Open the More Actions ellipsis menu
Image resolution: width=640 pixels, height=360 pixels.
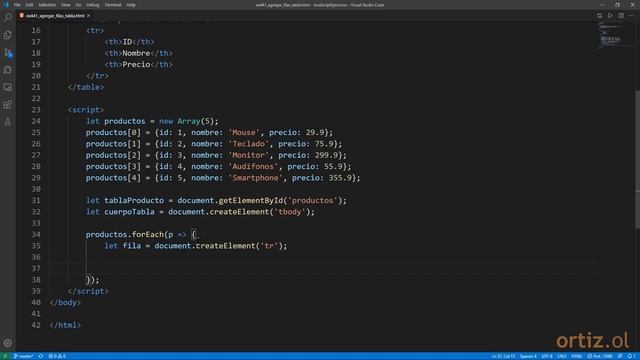(x=632, y=16)
